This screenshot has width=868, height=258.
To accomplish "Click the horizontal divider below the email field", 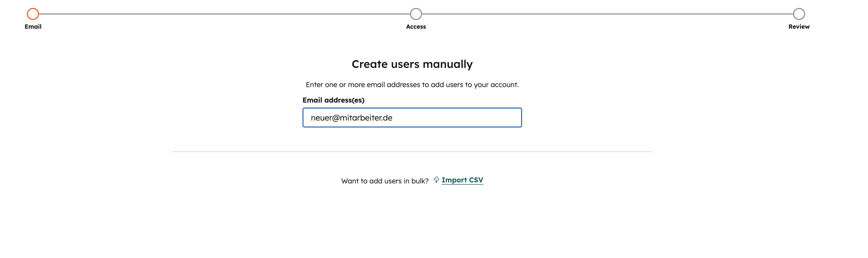I will (413, 152).
